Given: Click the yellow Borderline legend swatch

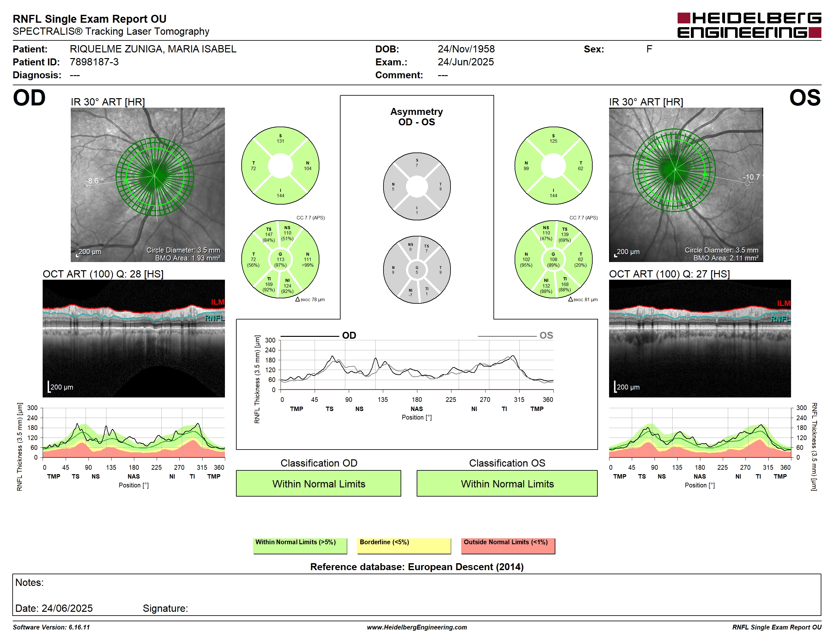Looking at the screenshot, I should coord(404,546).
